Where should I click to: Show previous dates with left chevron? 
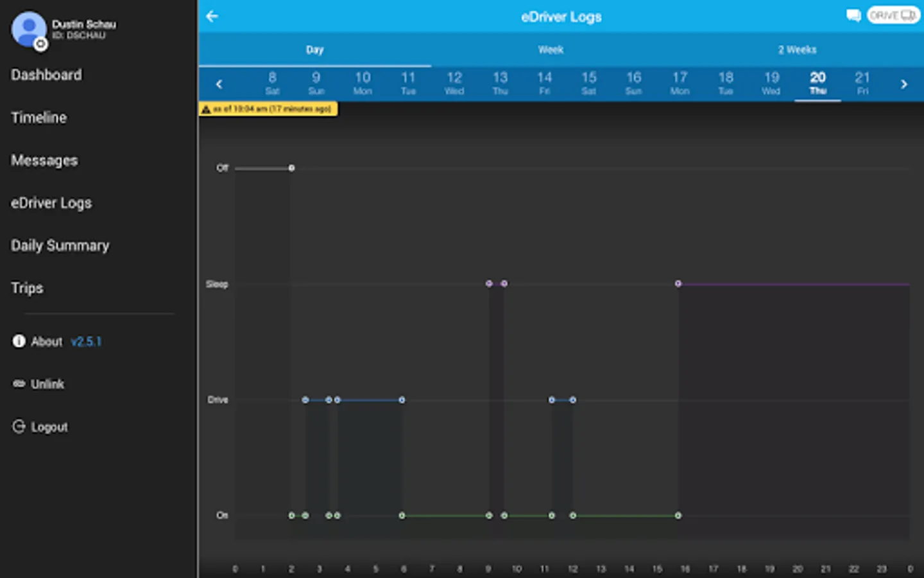pyautogui.click(x=219, y=84)
